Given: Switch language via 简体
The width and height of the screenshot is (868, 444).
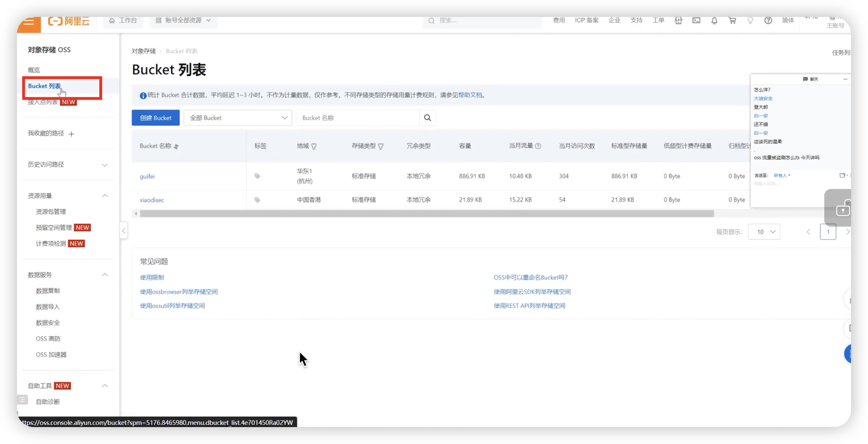Looking at the screenshot, I should 788,21.
